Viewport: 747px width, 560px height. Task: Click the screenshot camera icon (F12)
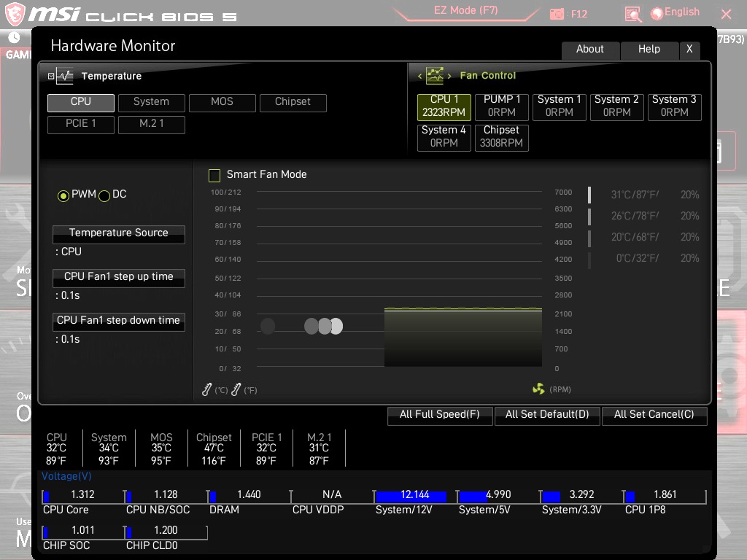click(557, 14)
